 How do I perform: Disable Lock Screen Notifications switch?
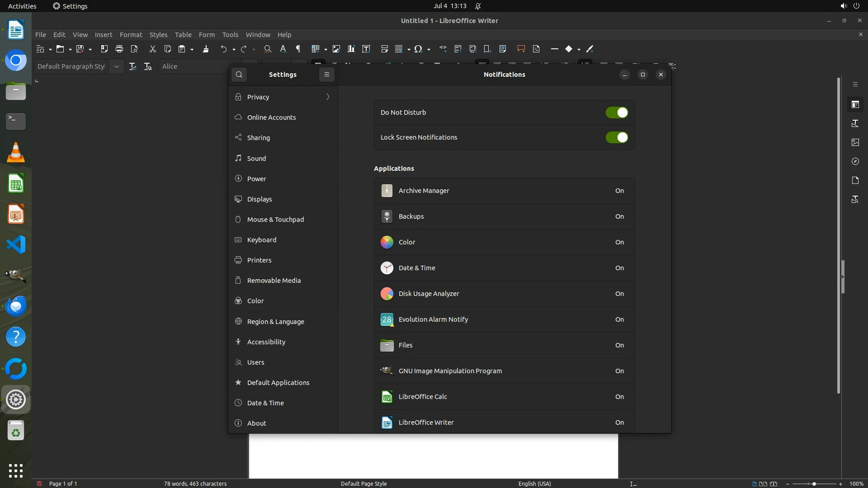click(617, 137)
